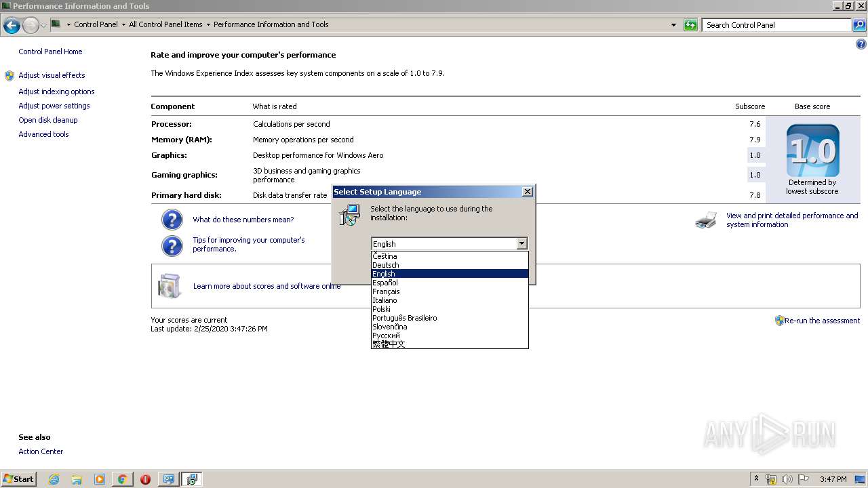Click the network tray icon
Screen dimensions: 868x488
tap(771, 479)
